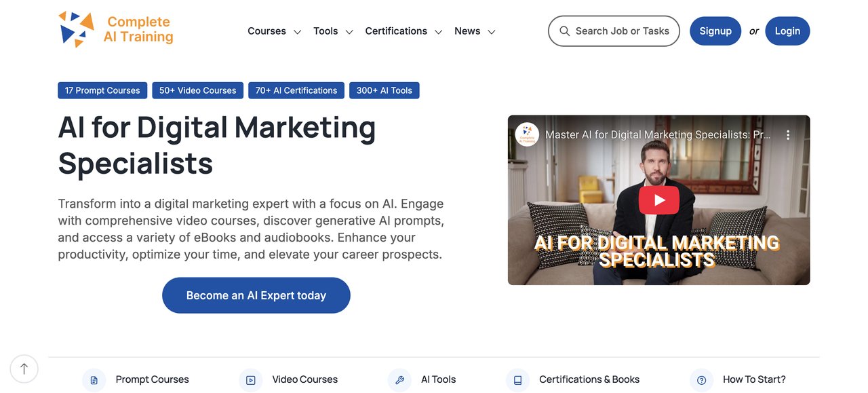Image resolution: width=868 pixels, height=393 pixels.
Task: Click the paragraph starting with Transform into
Action: pos(251,229)
